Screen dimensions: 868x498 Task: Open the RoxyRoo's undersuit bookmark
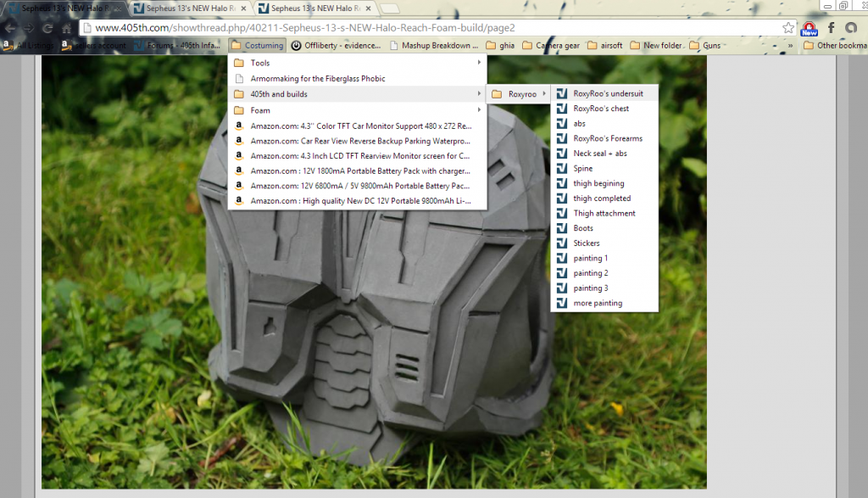pyautogui.click(x=604, y=93)
